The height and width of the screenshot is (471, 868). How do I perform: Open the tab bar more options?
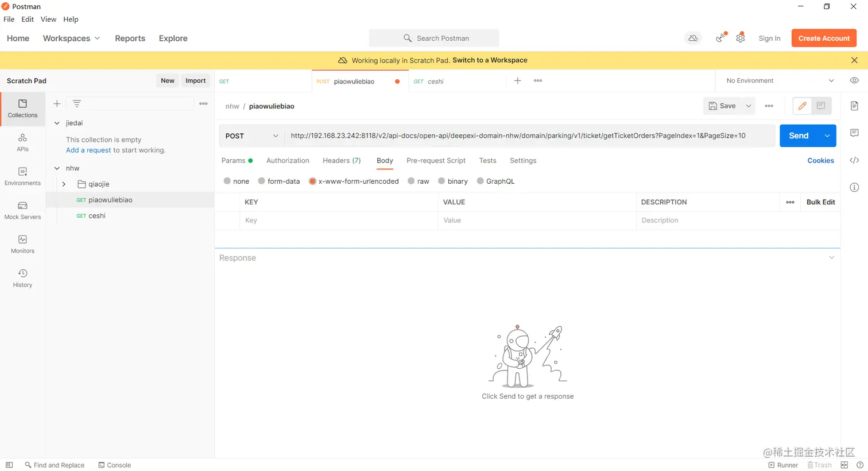[538, 81]
